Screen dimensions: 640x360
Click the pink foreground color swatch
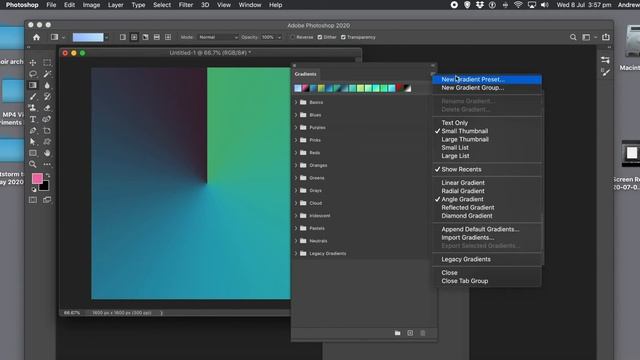(x=37, y=178)
